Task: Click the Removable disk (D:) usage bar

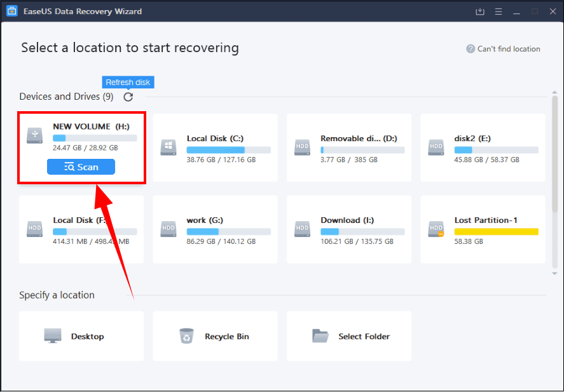Action: coord(362,150)
